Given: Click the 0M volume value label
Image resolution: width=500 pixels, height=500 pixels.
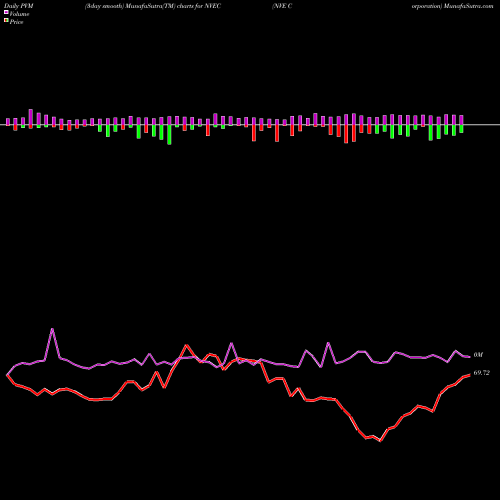Looking at the screenshot, I should click(478, 355).
